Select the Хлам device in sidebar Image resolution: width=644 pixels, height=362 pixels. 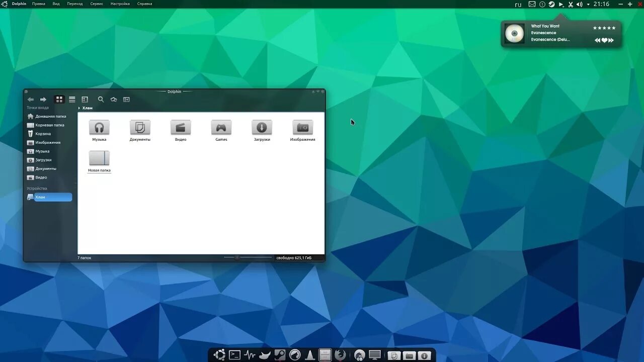pos(49,197)
